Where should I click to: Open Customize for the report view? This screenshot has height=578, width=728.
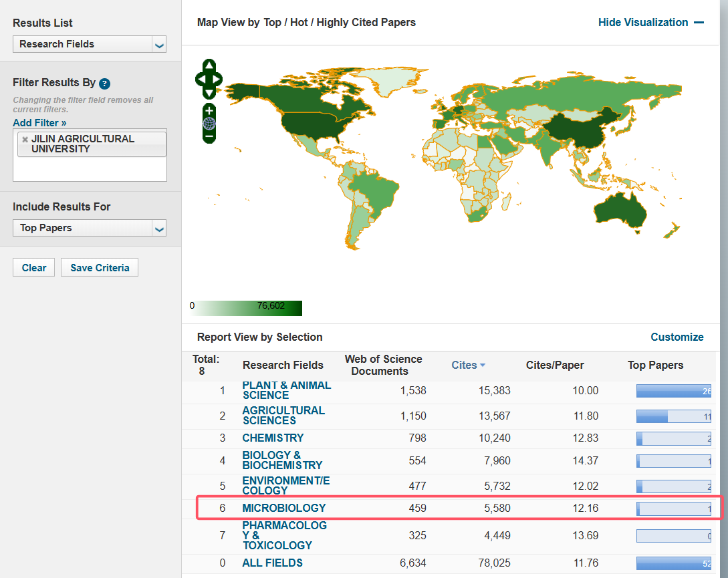coord(677,337)
